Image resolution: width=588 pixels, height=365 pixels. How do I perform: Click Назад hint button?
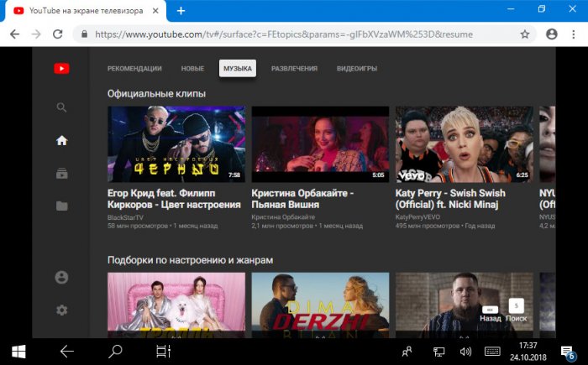coord(490,315)
